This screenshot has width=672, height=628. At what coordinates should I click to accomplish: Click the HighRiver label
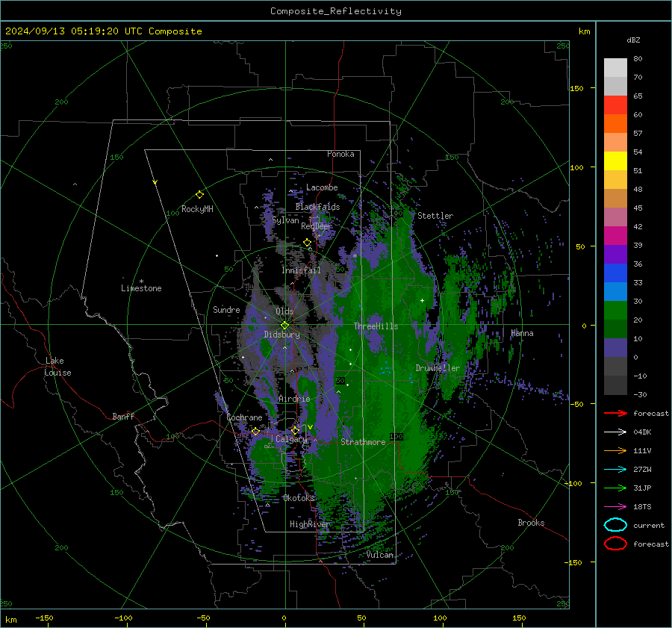tap(309, 524)
